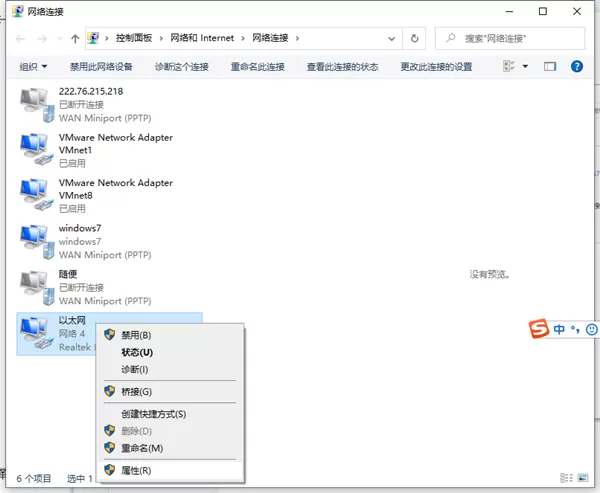Viewport: 600px width, 493px height.
Task: Click 诊断这个连接 toolbar button
Action: (x=182, y=67)
